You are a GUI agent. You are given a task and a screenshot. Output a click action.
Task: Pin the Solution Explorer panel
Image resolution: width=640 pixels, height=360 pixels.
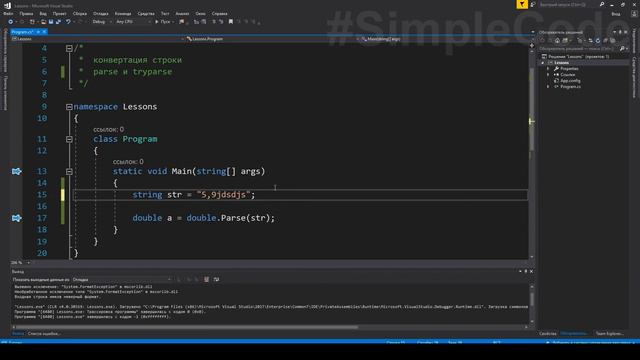coord(620,32)
